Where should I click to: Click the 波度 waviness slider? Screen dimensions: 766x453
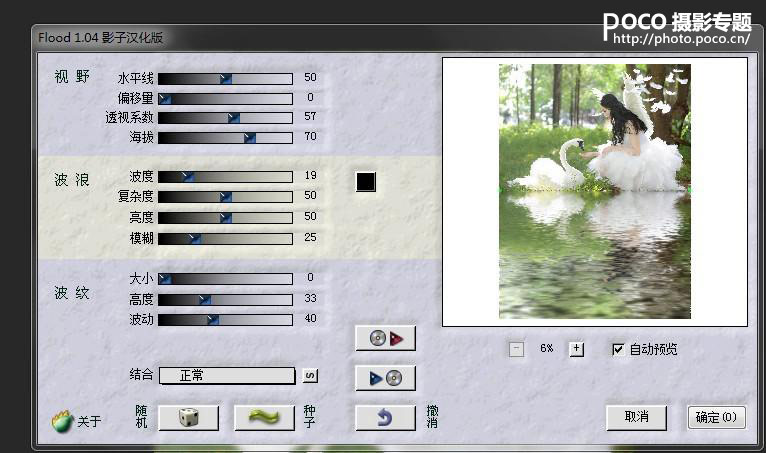(225, 176)
